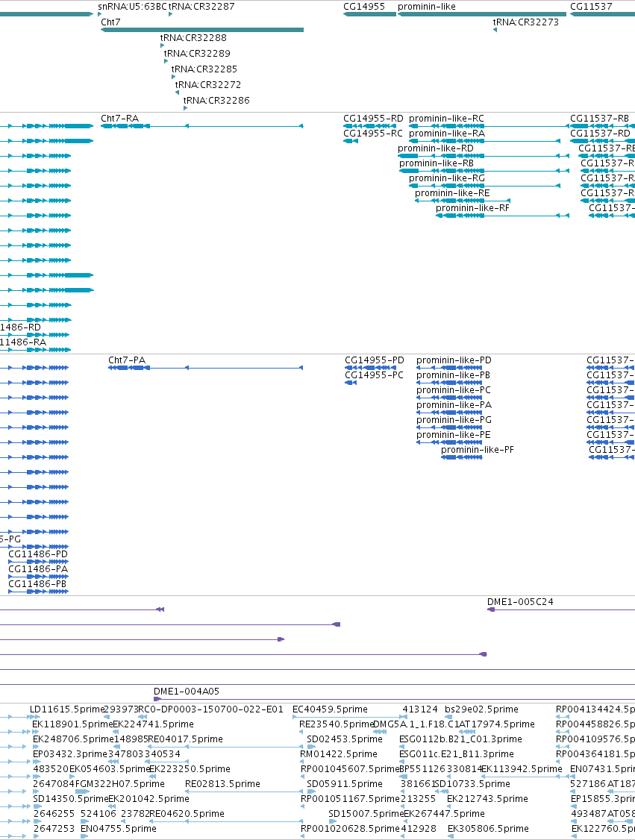Select the tRNA:CR32287 feature label
The height and width of the screenshot is (840, 635).
click(x=201, y=7)
